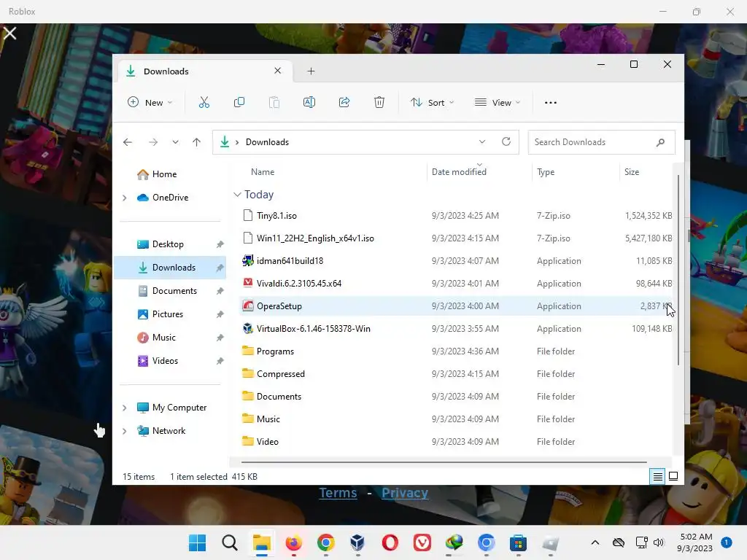Screen dimensions: 747x560
Task: Refresh the Downloads folder view
Action: 506,142
